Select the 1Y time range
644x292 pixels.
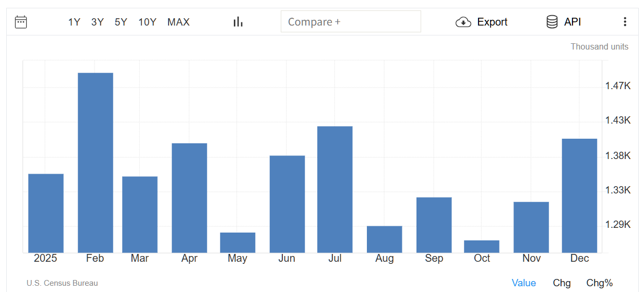74,22
